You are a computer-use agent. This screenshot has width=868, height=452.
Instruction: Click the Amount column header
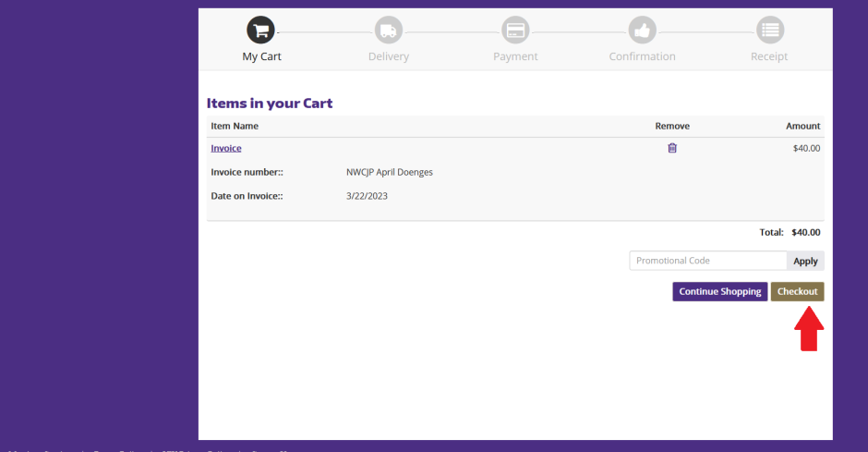click(803, 126)
